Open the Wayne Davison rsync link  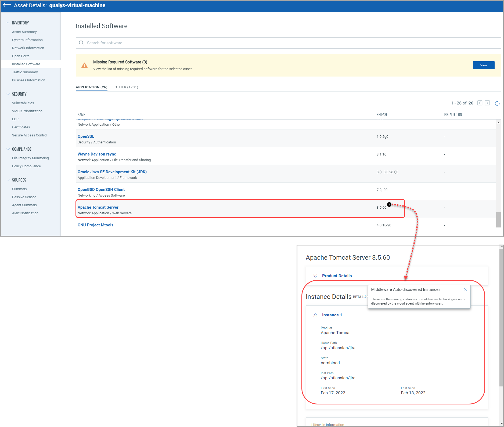click(x=97, y=154)
